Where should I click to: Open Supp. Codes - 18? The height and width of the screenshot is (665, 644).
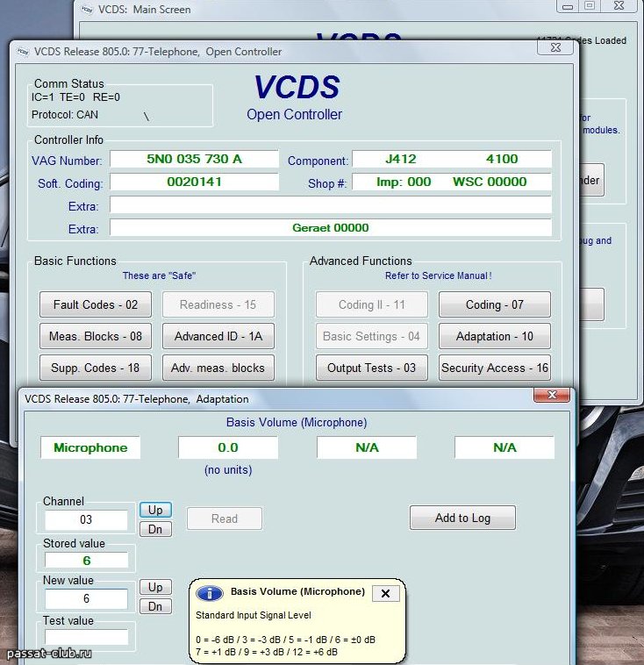(96, 368)
